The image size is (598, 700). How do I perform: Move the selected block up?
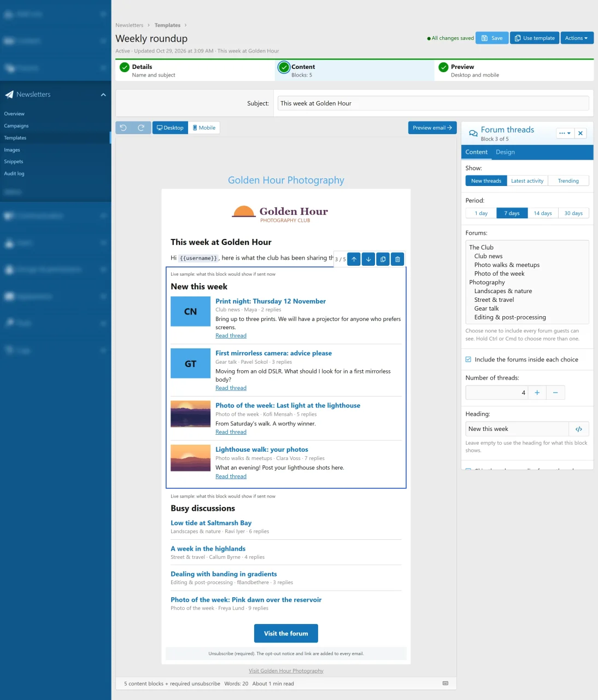[x=354, y=259]
